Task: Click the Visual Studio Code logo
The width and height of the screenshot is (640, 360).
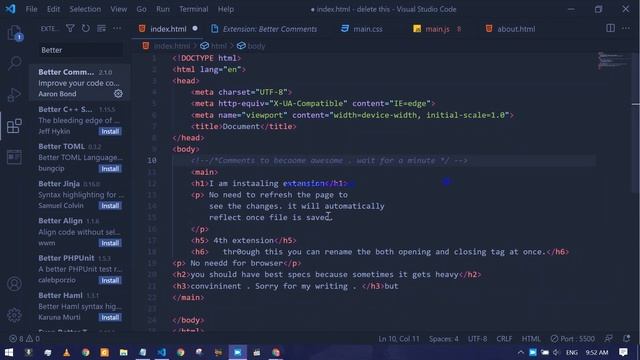Action: [x=11, y=9]
